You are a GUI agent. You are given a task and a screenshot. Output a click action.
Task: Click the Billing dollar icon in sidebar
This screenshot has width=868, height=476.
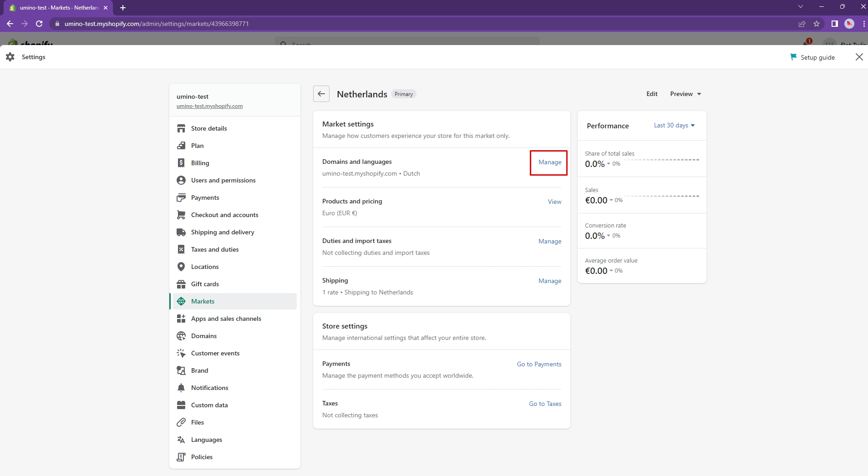(181, 163)
